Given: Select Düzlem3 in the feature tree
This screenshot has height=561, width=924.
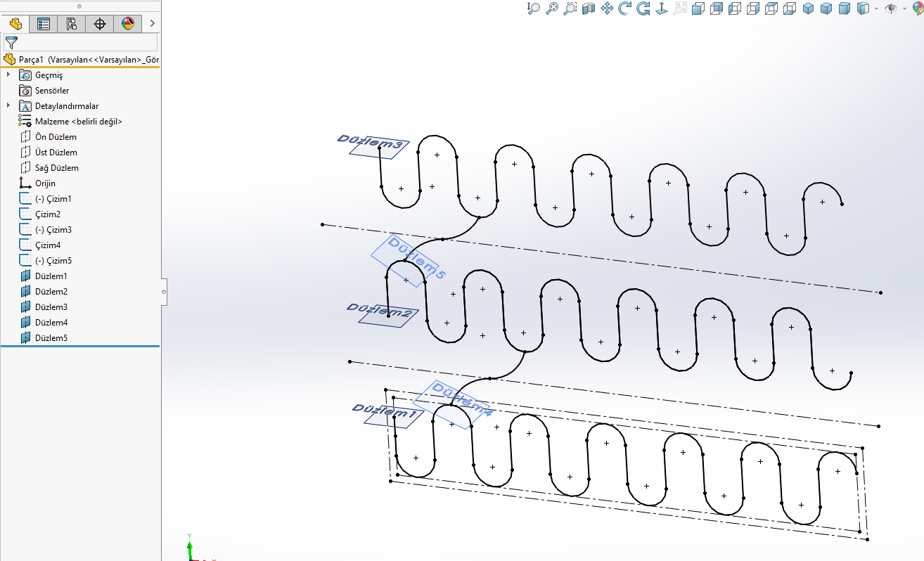Looking at the screenshot, I should coord(51,307).
